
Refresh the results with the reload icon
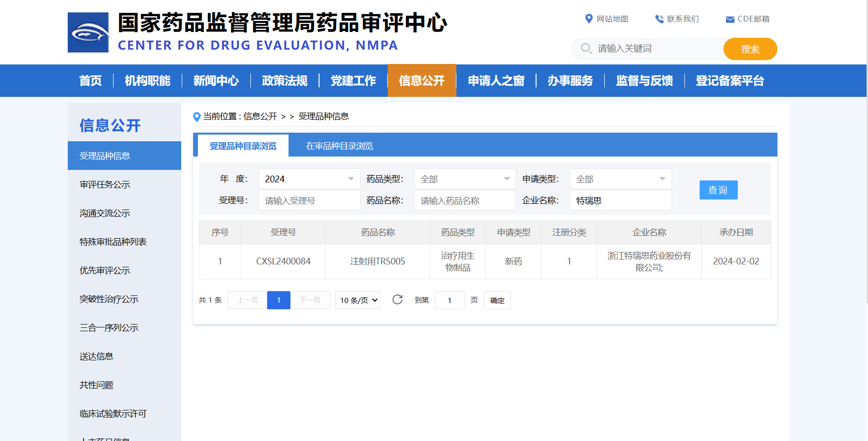pyautogui.click(x=397, y=300)
